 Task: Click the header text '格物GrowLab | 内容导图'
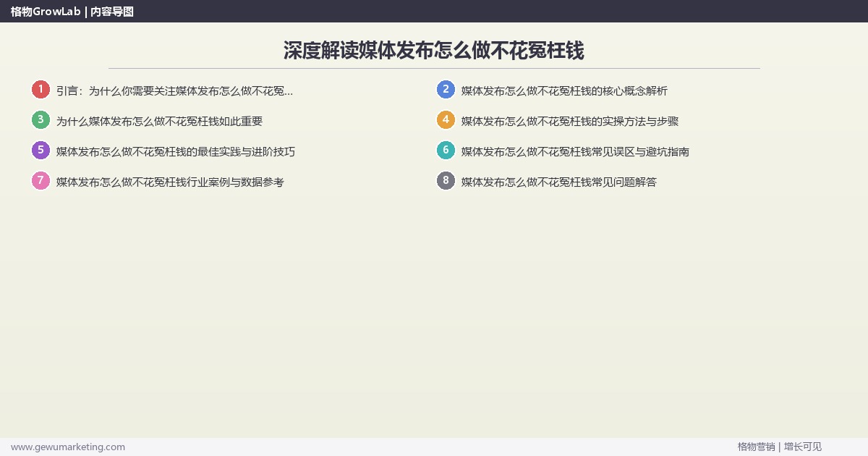[x=72, y=12]
